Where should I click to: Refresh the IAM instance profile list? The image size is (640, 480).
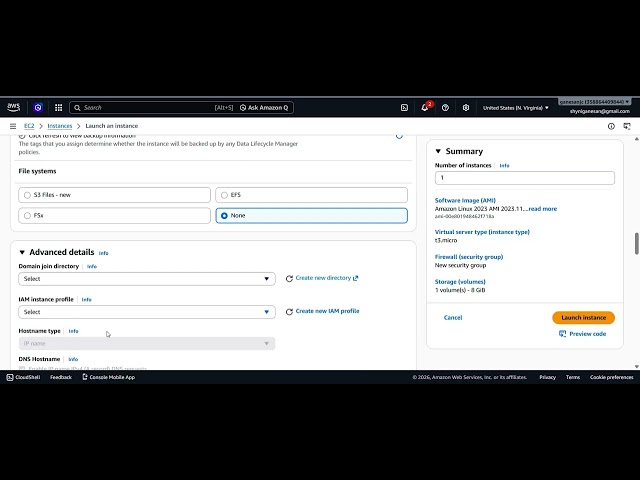[289, 311]
